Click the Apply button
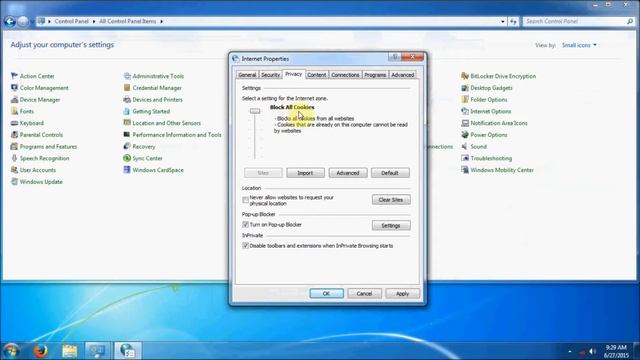Image resolution: width=640 pixels, height=360 pixels. 402,293
